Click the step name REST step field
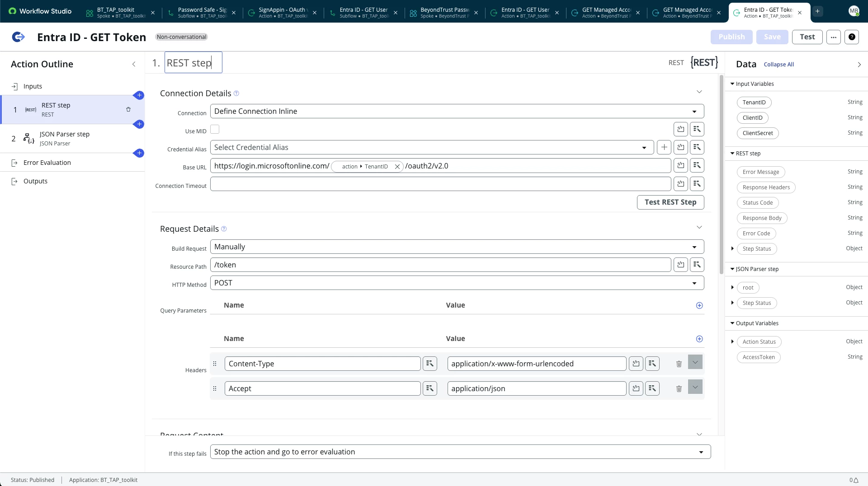Viewport: 868px width, 486px height. pos(193,63)
